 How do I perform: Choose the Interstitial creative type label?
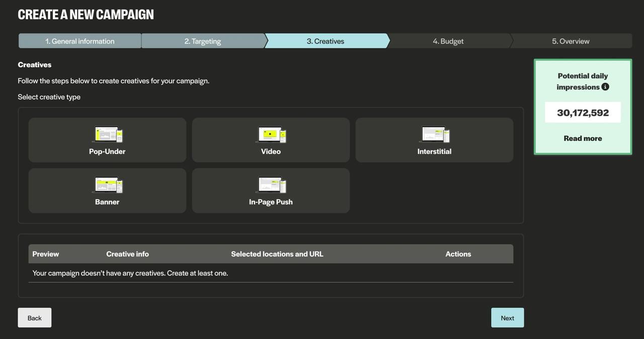(434, 151)
